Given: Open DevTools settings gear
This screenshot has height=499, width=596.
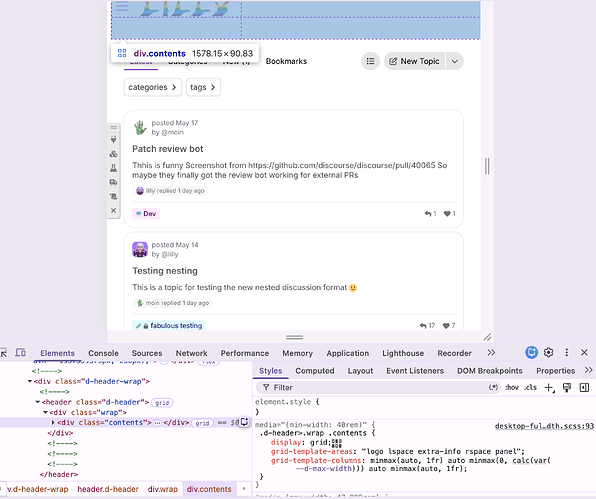Looking at the screenshot, I should pos(548,353).
